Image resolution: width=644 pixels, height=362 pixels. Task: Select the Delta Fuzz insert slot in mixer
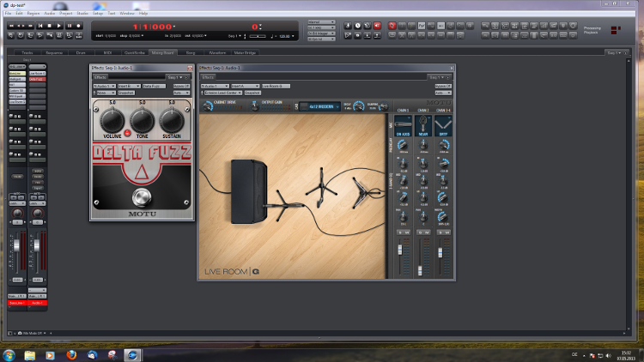point(38,79)
